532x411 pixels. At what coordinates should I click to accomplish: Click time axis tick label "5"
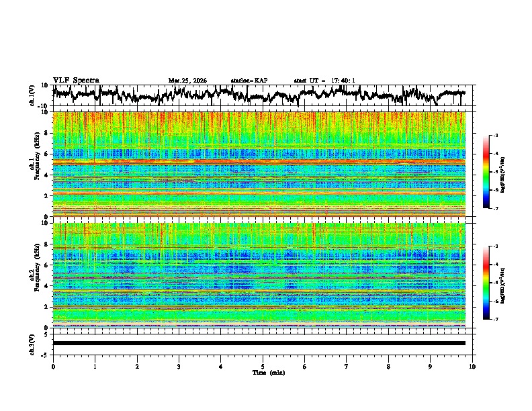tap(263, 367)
